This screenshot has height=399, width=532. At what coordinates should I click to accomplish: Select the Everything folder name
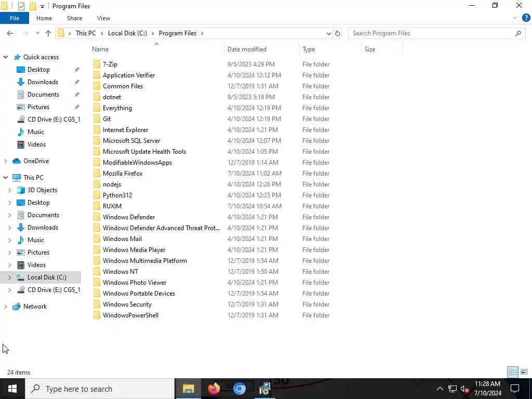(117, 108)
